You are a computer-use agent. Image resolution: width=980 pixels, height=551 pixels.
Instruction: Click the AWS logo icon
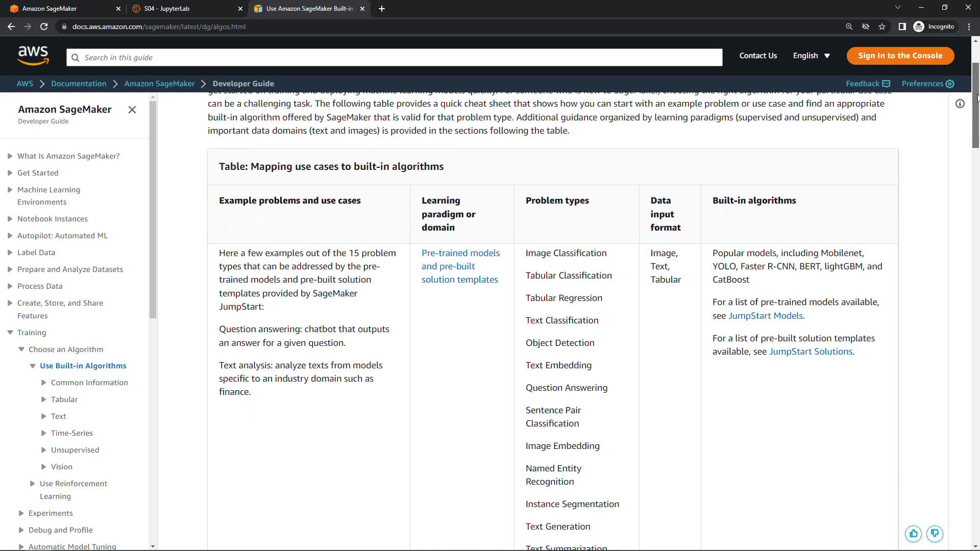(x=33, y=56)
